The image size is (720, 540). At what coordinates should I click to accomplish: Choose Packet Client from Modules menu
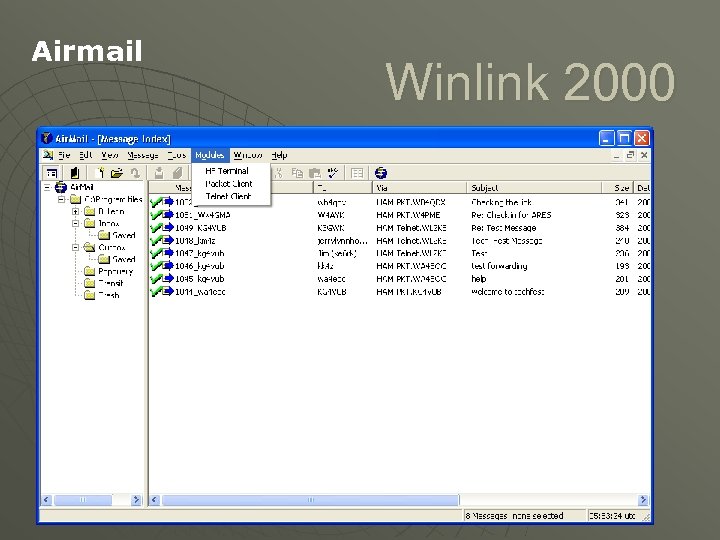point(231,184)
